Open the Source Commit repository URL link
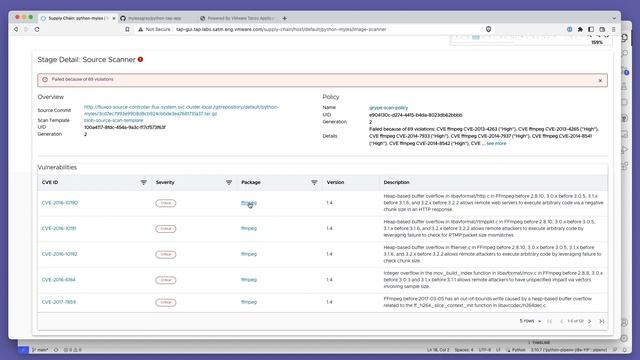Image resolution: width=640 pixels, height=360 pixels. pos(181,110)
